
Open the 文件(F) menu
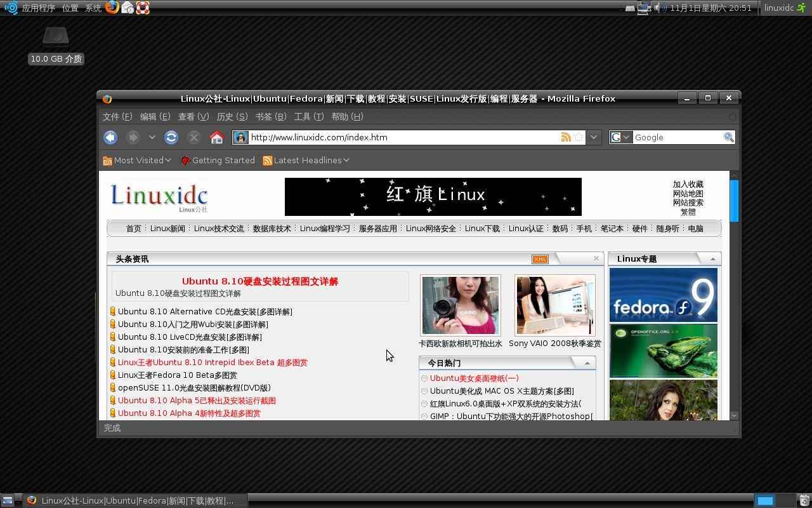tap(117, 117)
